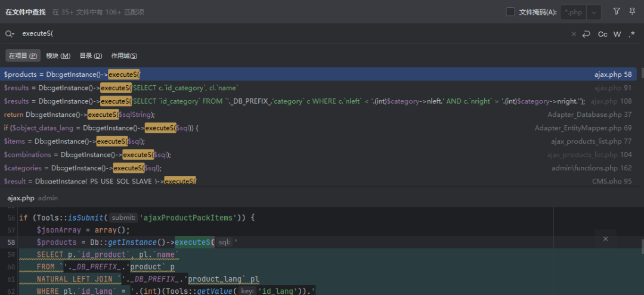This screenshot has height=295, width=644.
Task: Select the ajax.php 108 result row
Action: tap(318, 101)
